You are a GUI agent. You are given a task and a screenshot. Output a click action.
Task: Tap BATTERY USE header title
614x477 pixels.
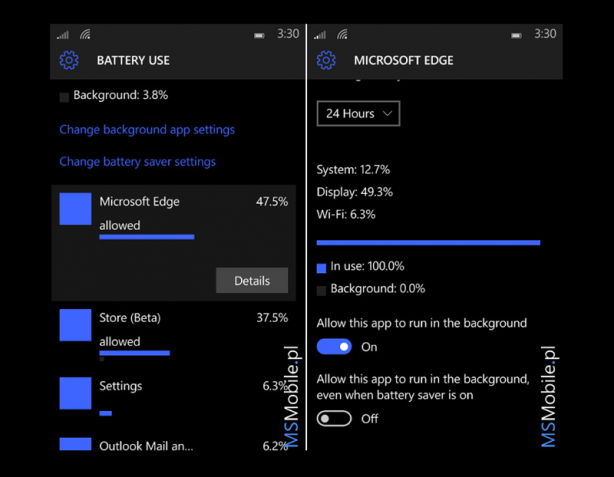(133, 60)
